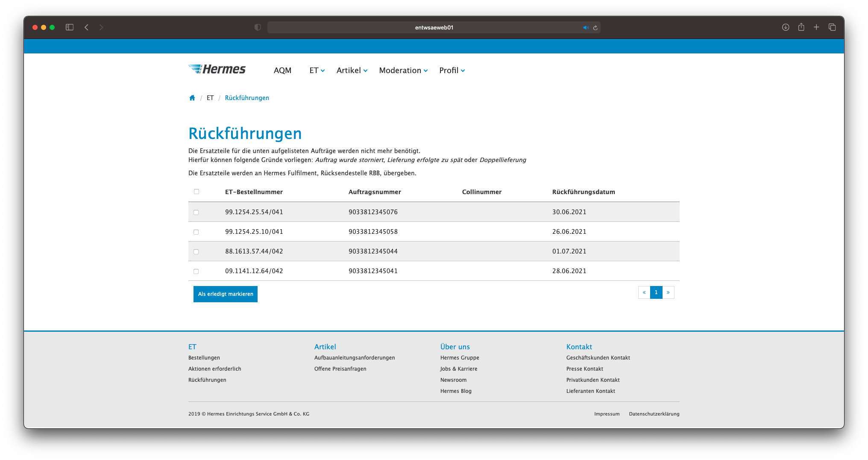Click order number 9033812345041
The image size is (868, 460).
pos(373,271)
